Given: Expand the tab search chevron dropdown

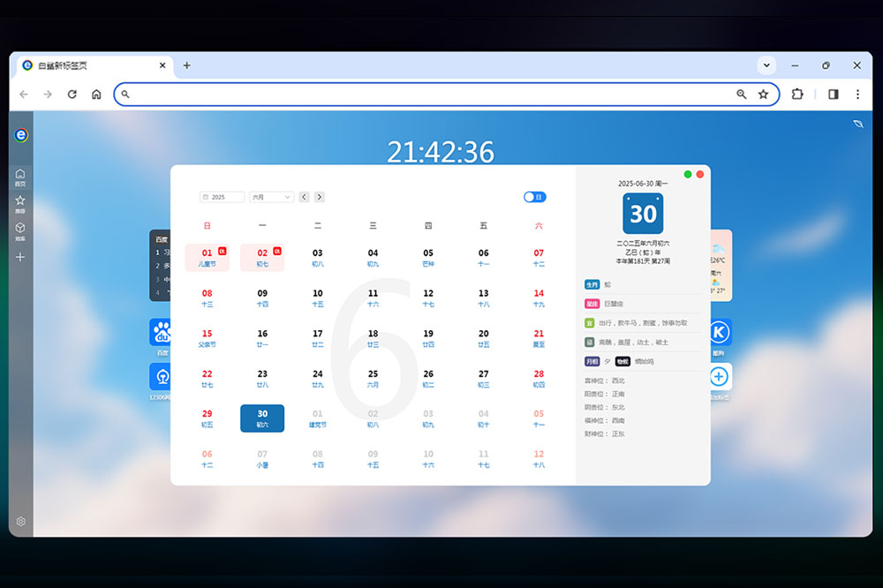Looking at the screenshot, I should [766, 65].
